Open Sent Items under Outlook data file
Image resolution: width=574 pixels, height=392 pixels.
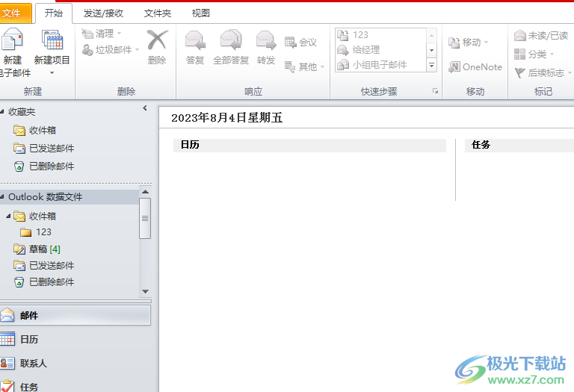click(x=44, y=266)
